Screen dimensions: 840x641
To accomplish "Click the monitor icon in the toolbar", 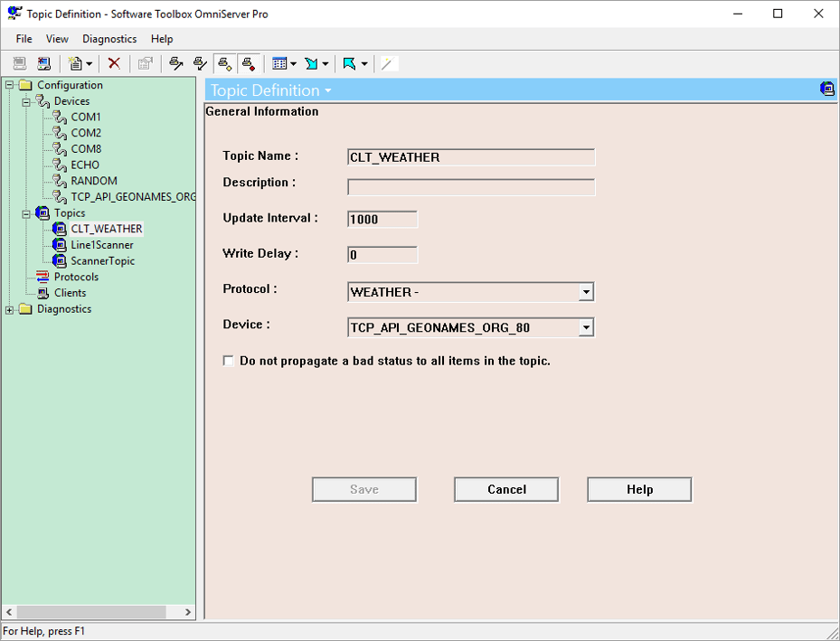I will click(x=43, y=63).
